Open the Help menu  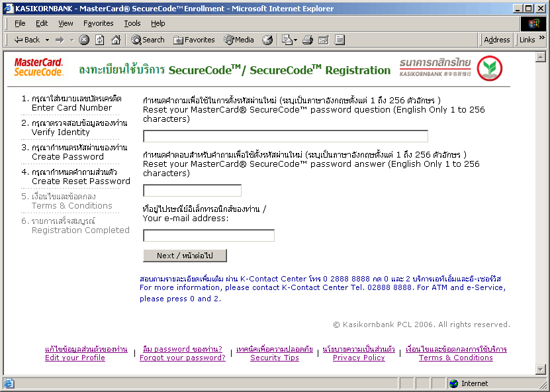(158, 24)
